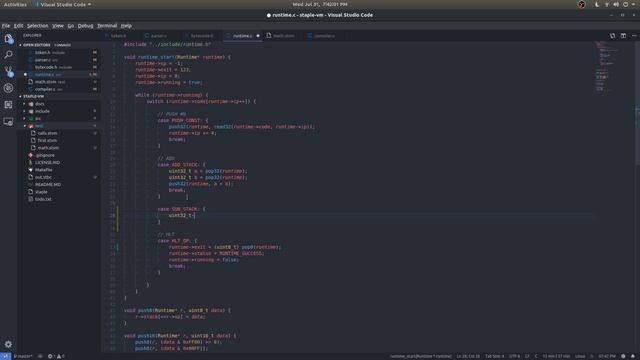
Task: Open the Extensions view in activity bar
Action: 8,104
